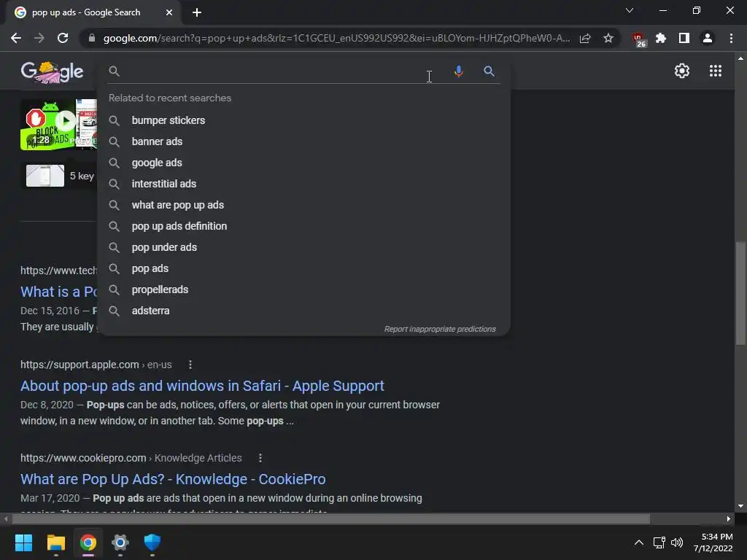747x560 pixels.
Task: Open the network status tray icon
Action: tap(659, 542)
